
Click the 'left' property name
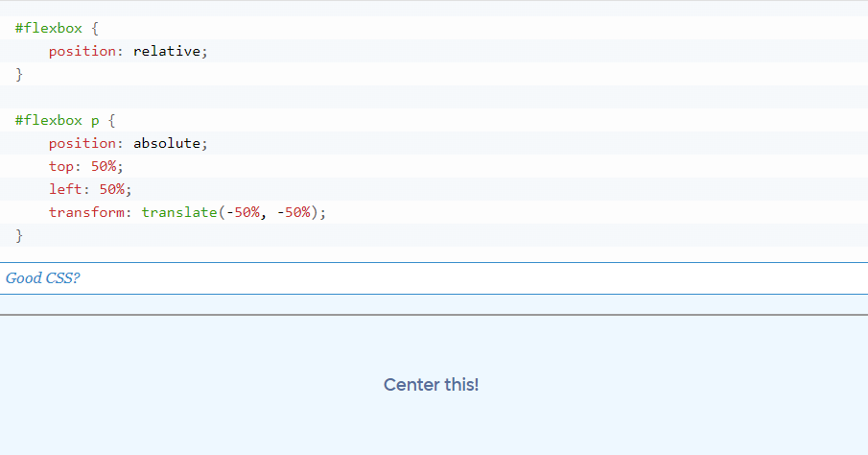(65, 189)
